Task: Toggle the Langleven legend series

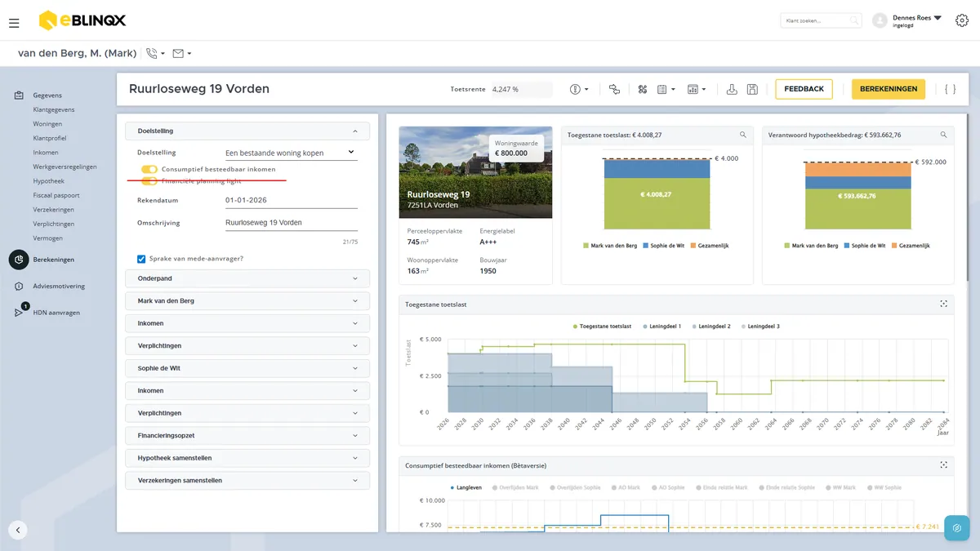Action: coord(466,487)
